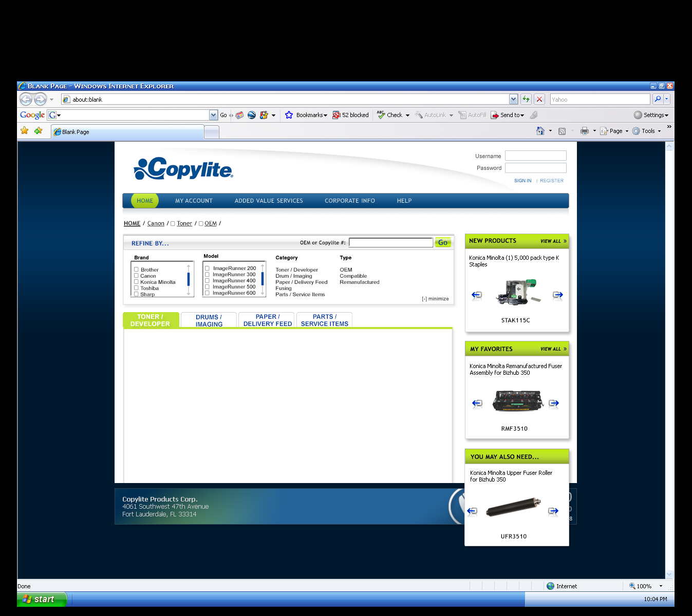Open the Tools menu dropdown
692x616 pixels.
pos(660,131)
